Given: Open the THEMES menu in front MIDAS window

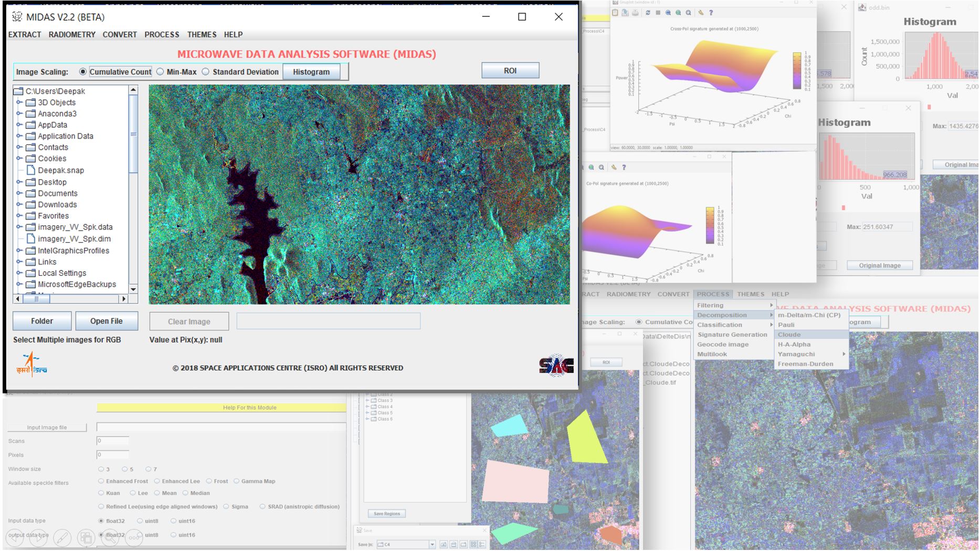Looking at the screenshot, I should pyautogui.click(x=202, y=35).
